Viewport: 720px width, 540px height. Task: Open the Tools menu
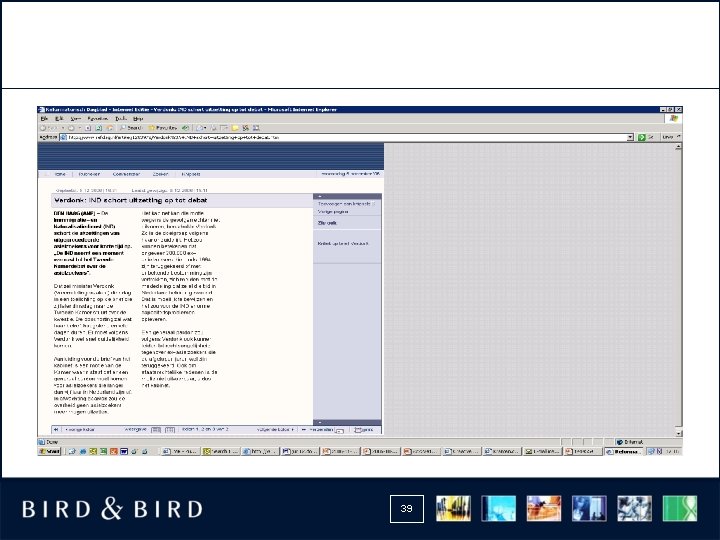120,118
